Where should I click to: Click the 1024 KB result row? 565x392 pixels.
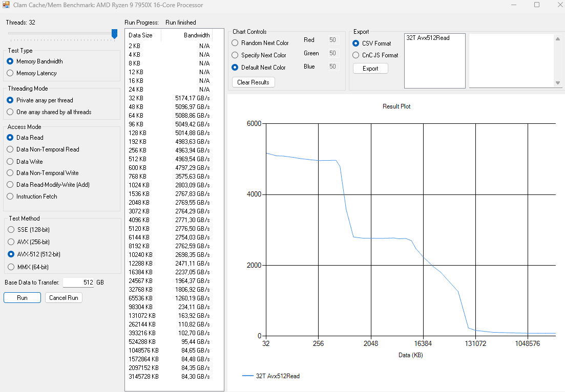click(x=169, y=185)
